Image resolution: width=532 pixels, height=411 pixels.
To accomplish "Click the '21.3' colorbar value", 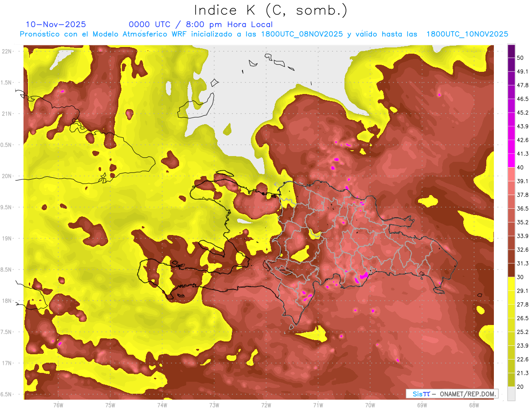I will [523, 373].
